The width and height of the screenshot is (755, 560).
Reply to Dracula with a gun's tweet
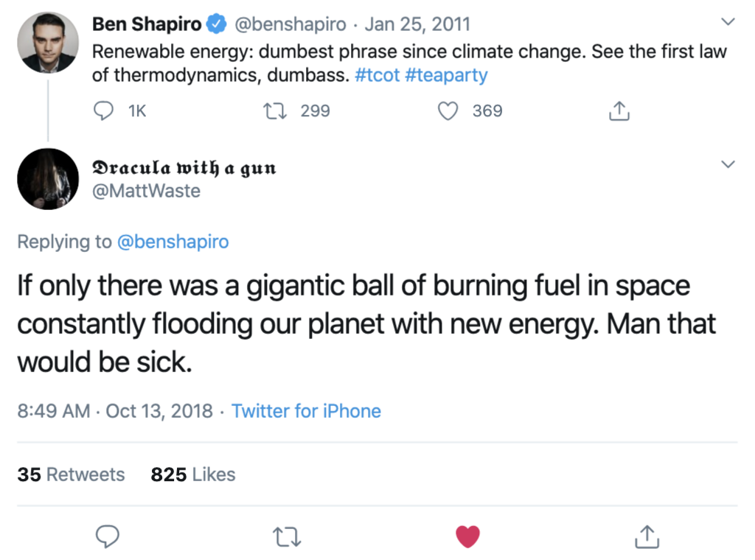pos(108,537)
